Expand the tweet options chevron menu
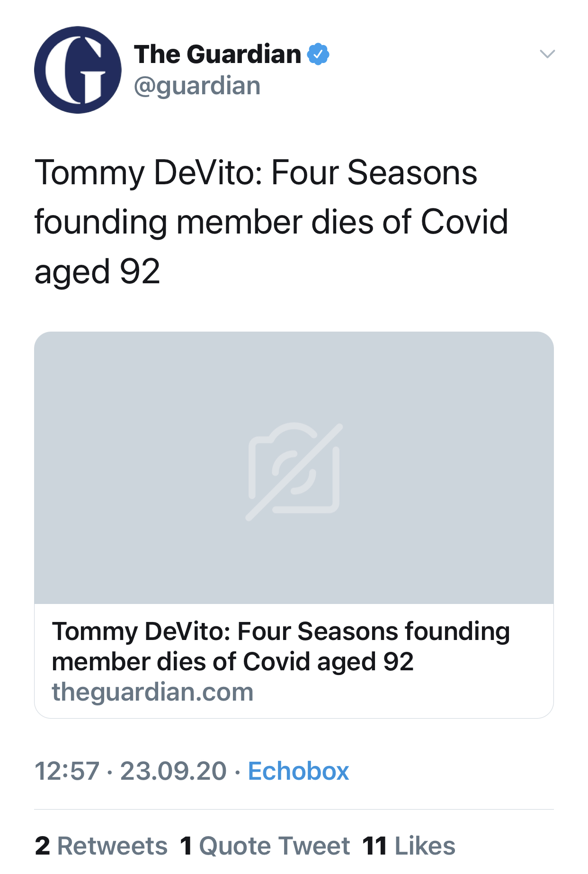 [547, 54]
